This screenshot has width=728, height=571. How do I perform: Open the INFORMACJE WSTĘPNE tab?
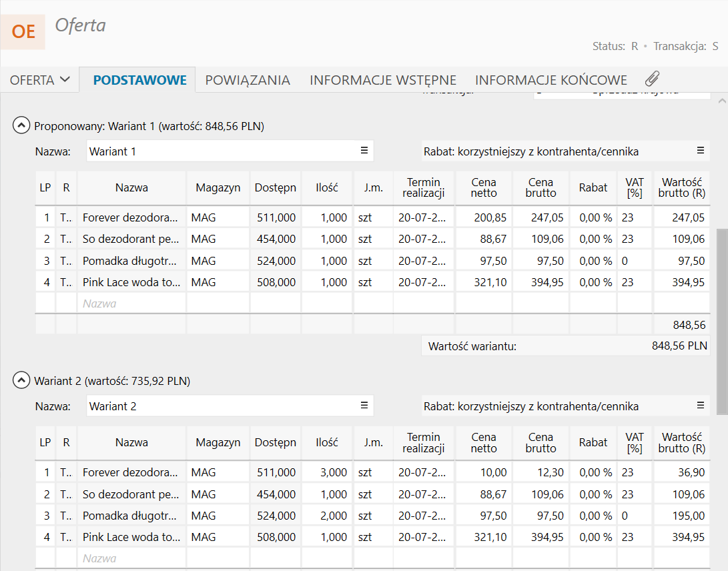coord(382,80)
